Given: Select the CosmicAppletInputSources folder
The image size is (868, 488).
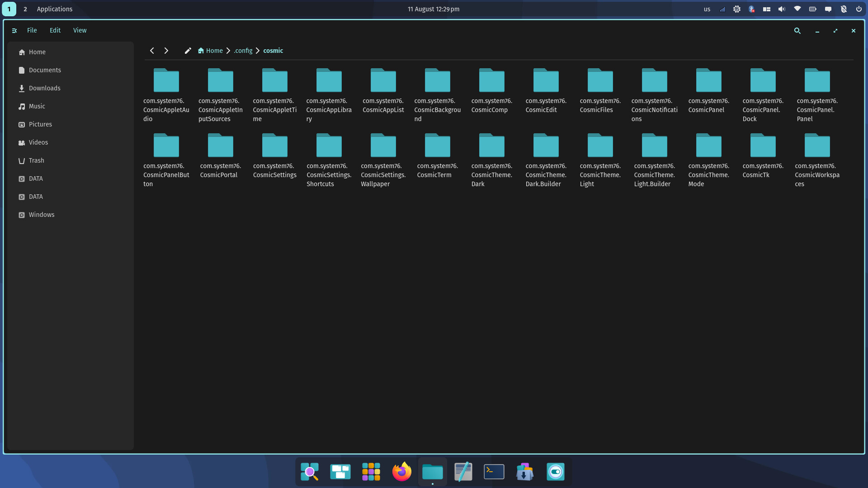Looking at the screenshot, I should [221, 95].
